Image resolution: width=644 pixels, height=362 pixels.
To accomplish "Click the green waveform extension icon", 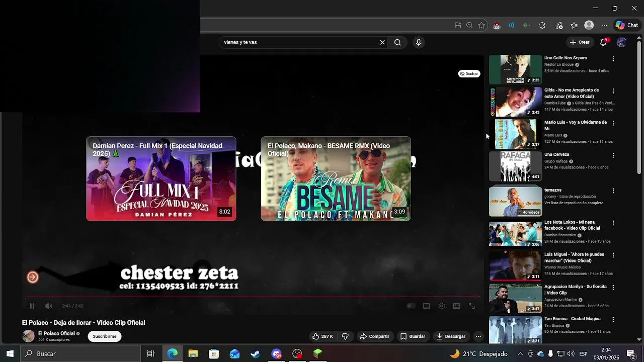I will [x=526, y=25].
